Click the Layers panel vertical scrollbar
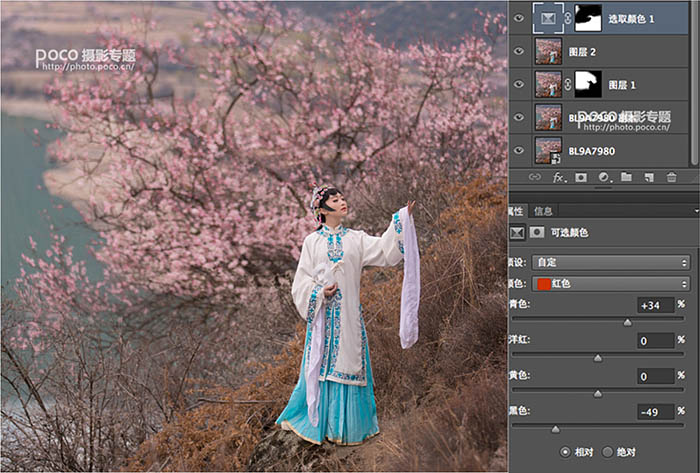The height and width of the screenshot is (473, 700). point(695,83)
